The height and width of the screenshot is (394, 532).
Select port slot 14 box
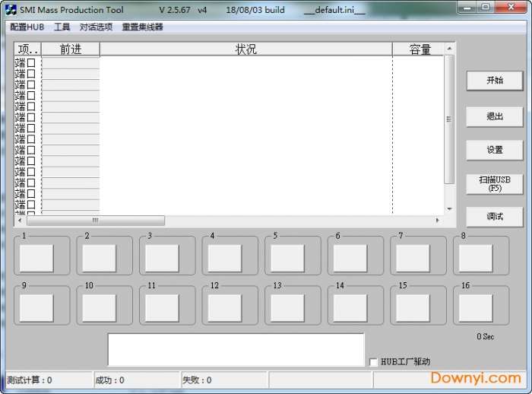[350, 308]
